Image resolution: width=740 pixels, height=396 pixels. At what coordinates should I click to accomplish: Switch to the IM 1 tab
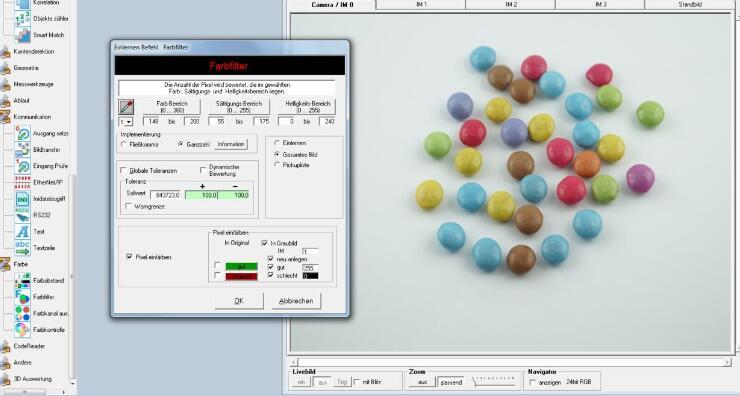pyautogui.click(x=421, y=5)
